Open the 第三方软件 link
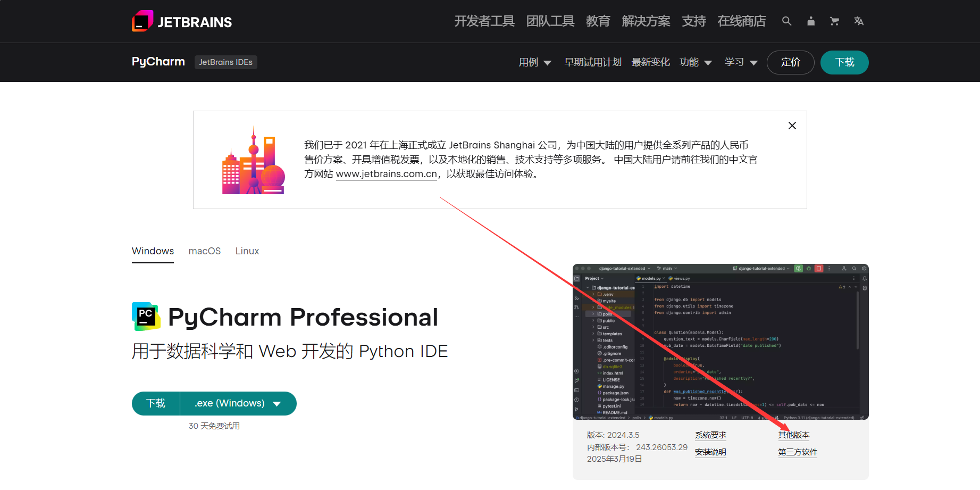The width and height of the screenshot is (980, 490). click(798, 452)
